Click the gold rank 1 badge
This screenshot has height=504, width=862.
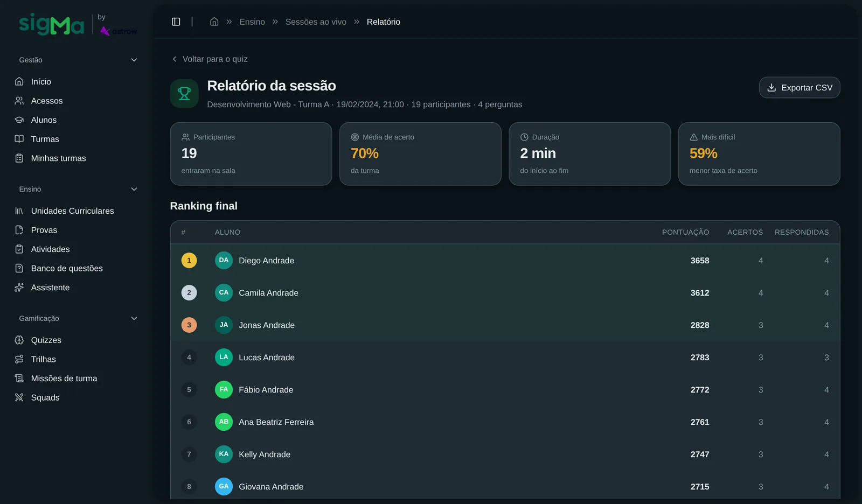(x=189, y=260)
